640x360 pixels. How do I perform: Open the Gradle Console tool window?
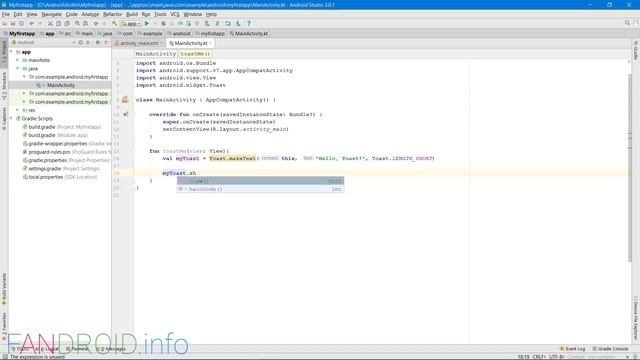610,349
